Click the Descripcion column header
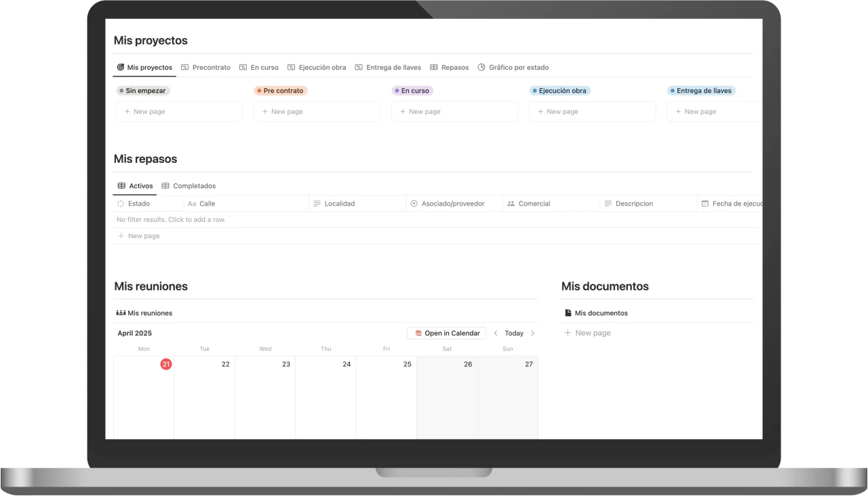The width and height of the screenshot is (868, 496). pyautogui.click(x=648, y=204)
